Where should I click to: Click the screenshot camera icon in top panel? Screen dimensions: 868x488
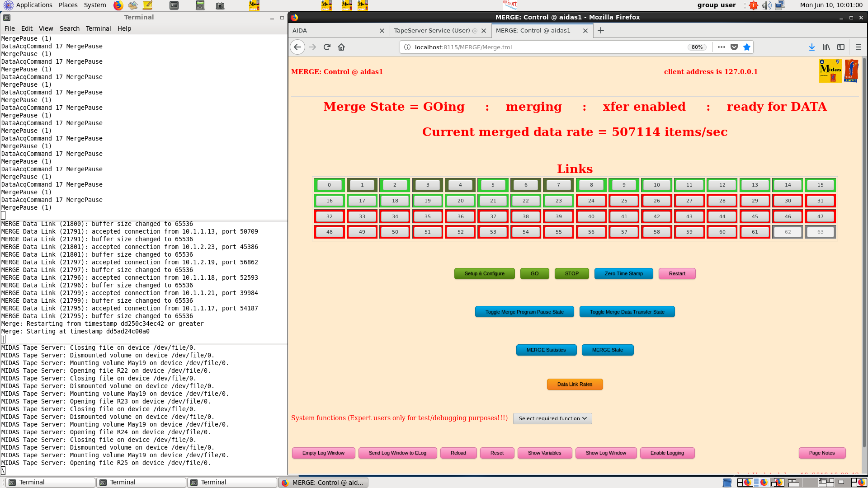click(220, 5)
